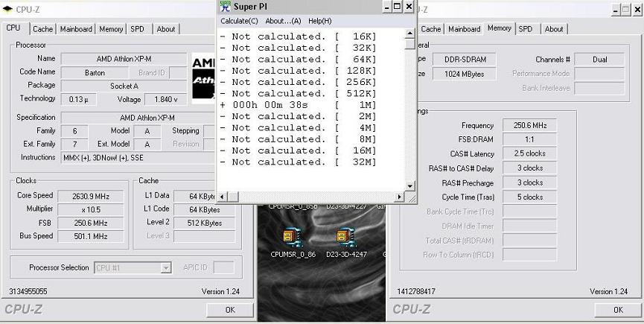
Task: Select Memory tab in right CPU-Z window
Action: 500,28
